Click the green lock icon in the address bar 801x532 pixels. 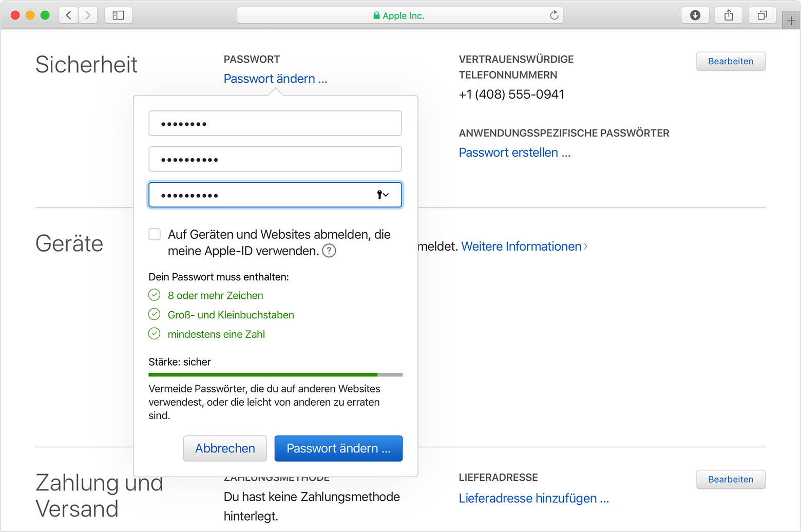tap(376, 15)
